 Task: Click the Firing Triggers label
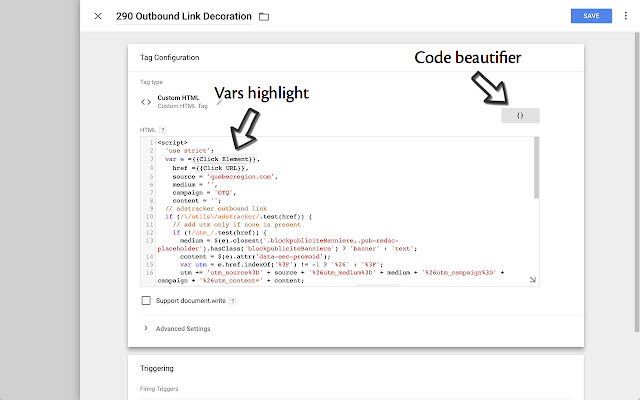click(159, 389)
